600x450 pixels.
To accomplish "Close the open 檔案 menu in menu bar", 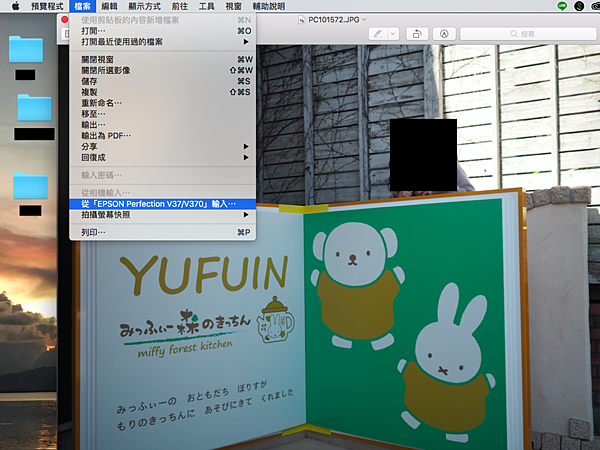I will (x=82, y=6).
